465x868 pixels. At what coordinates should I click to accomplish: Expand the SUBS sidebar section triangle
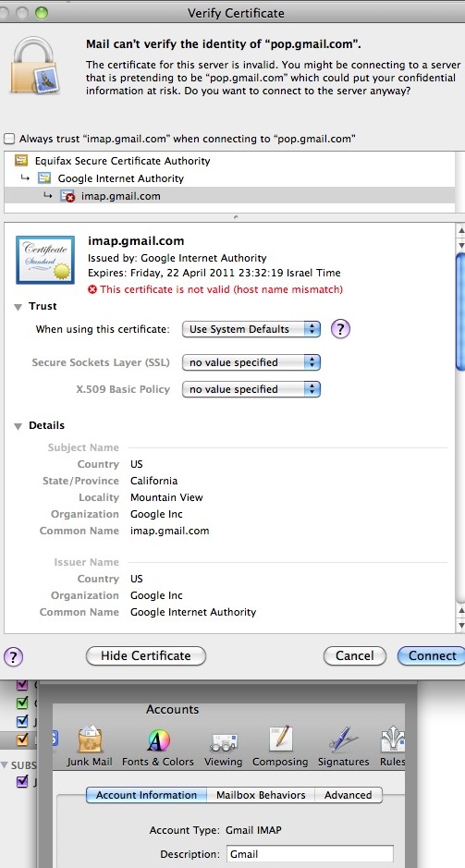tap(5, 765)
